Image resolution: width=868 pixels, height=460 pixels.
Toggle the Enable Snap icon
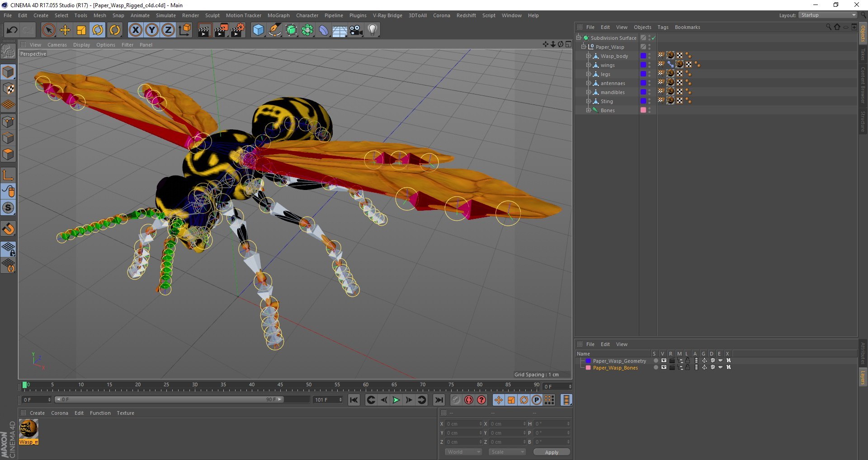(x=8, y=229)
